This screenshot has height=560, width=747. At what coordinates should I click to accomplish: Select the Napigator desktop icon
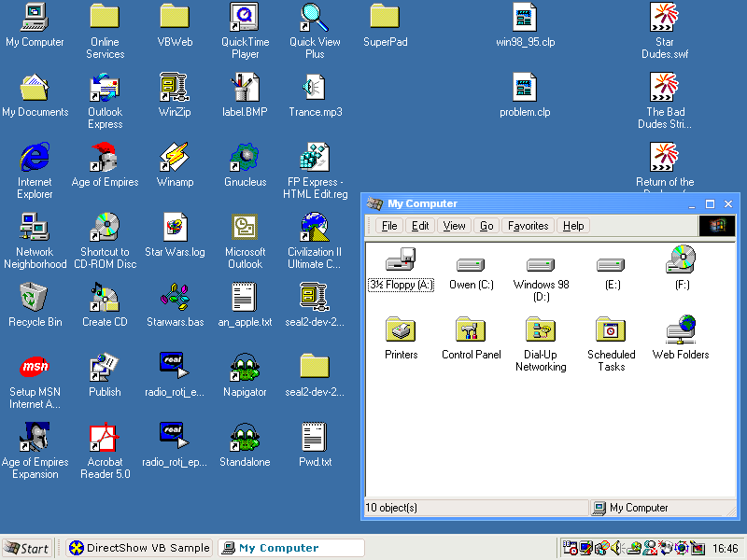(245, 369)
